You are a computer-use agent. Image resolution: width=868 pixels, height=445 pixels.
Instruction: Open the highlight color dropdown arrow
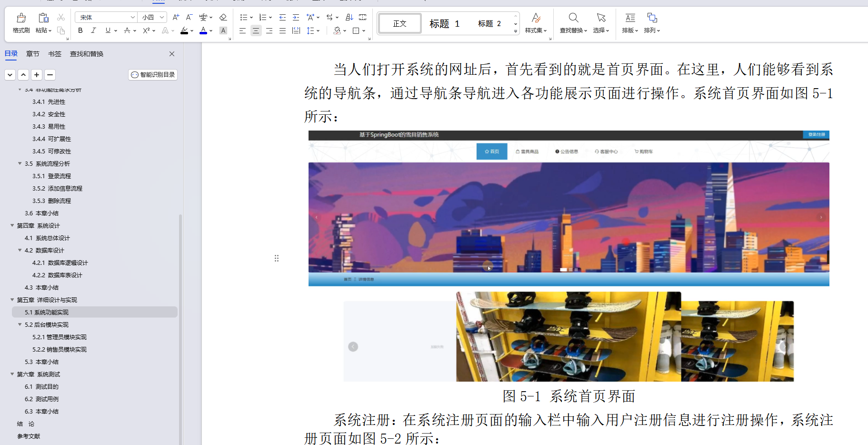[192, 31]
